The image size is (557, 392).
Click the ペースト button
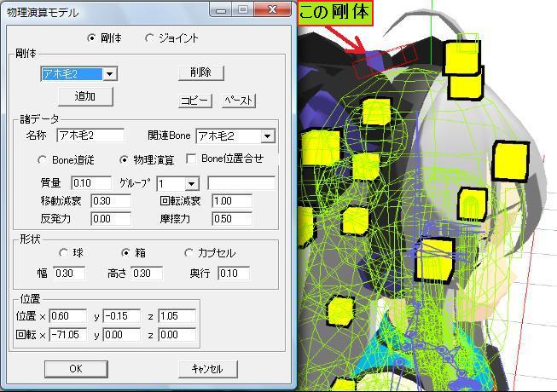point(239,101)
